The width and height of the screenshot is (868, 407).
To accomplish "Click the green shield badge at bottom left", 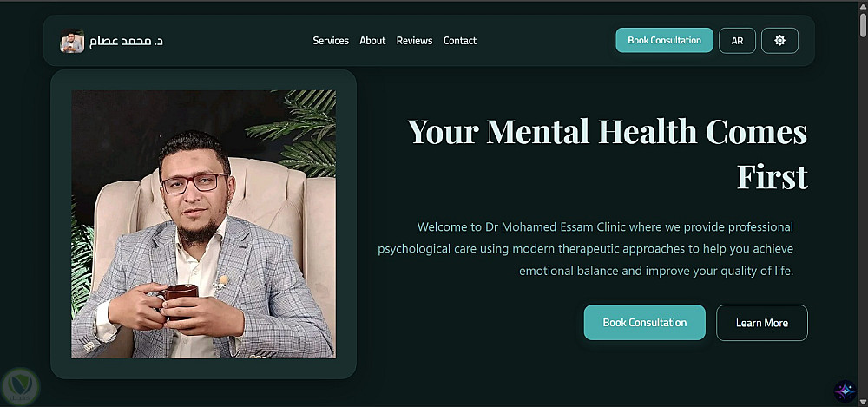I will tap(21, 386).
